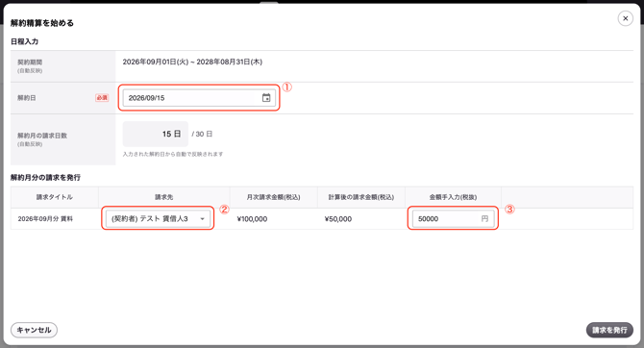Click the 解約日 date field showing 2026/09/15
The width and height of the screenshot is (644, 348).
[199, 98]
